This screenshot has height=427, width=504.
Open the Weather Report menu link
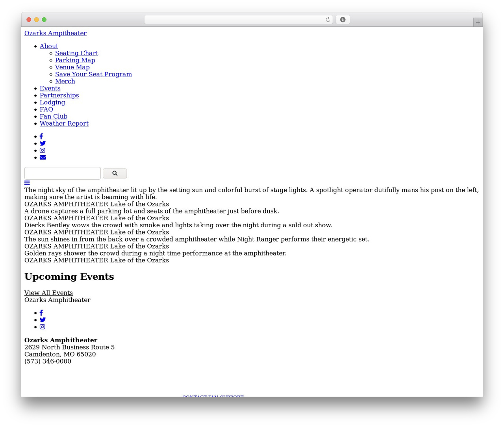pos(64,124)
